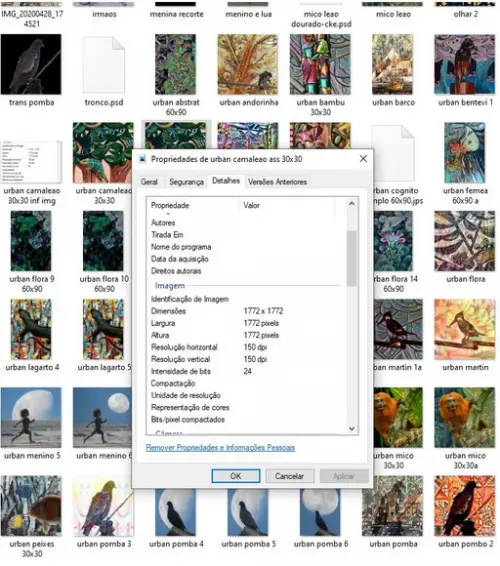Click the scroll up arrow in details list
The height and width of the screenshot is (566, 500).
coord(352,204)
